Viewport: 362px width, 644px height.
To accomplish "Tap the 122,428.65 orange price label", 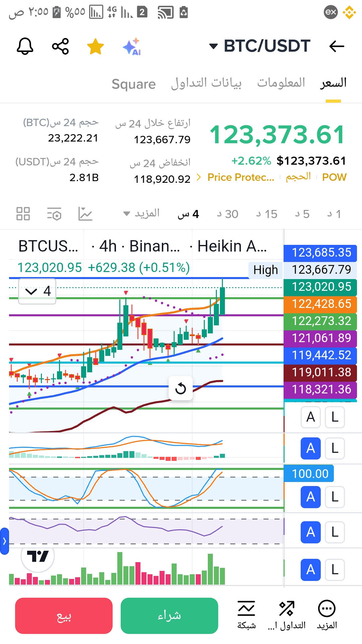I will [320, 304].
